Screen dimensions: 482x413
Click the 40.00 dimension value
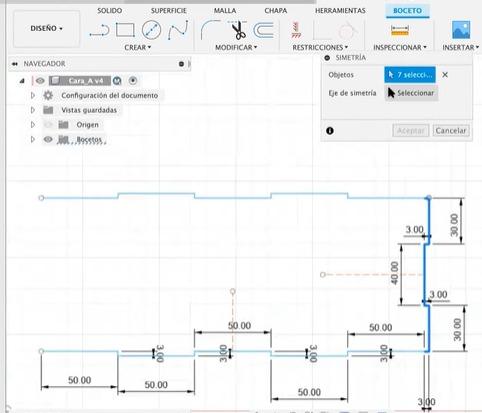394,273
